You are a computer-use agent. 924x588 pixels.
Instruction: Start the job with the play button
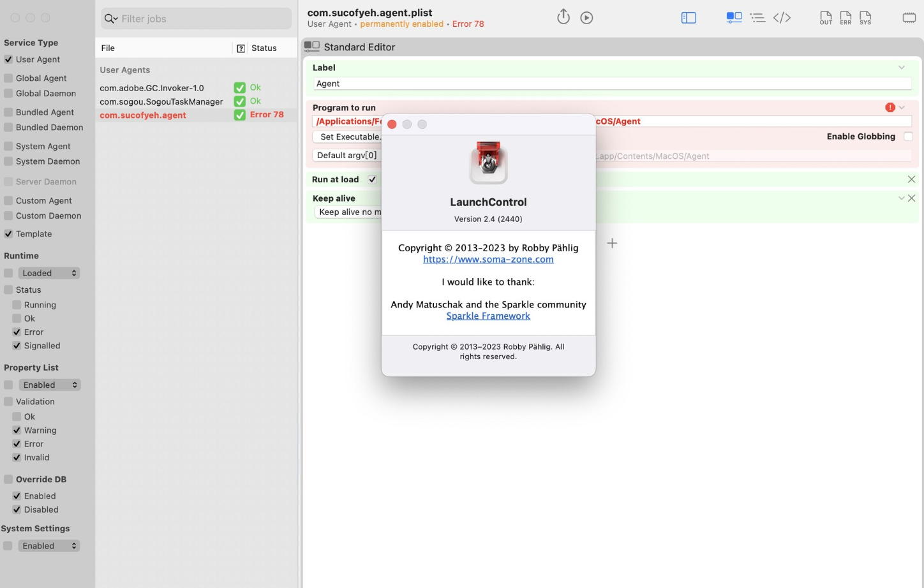pos(586,17)
